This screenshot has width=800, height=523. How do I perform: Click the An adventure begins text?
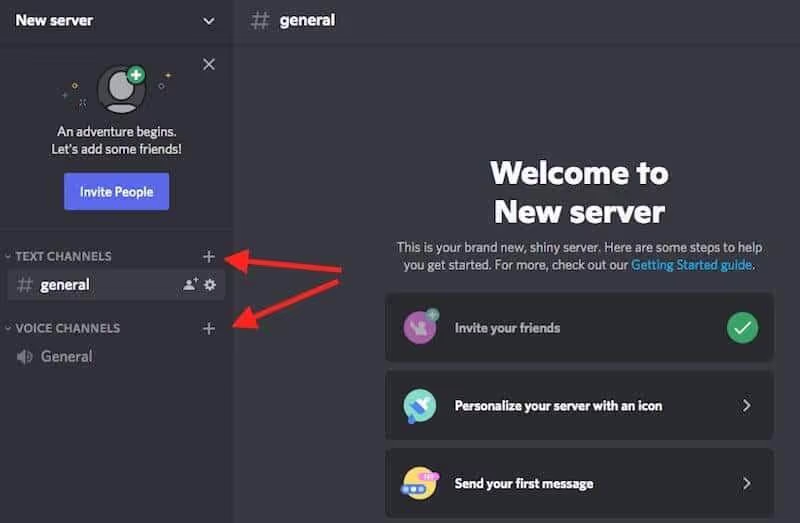click(x=116, y=132)
